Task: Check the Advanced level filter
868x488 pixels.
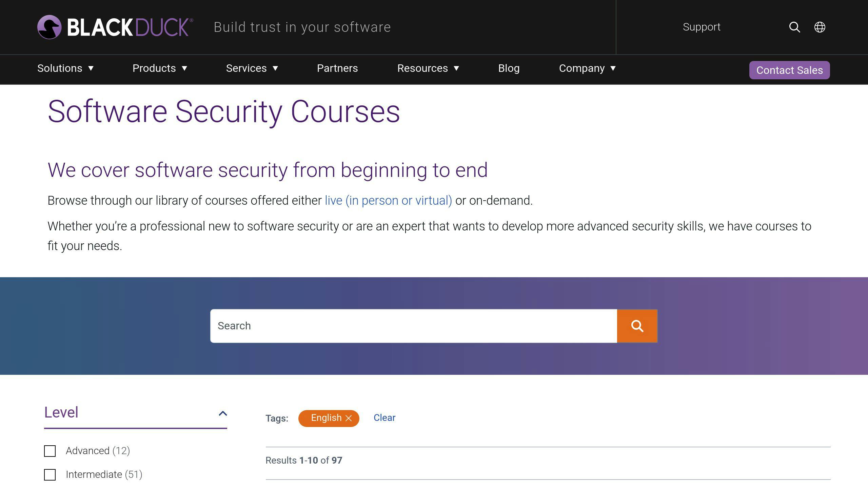Action: (x=50, y=451)
